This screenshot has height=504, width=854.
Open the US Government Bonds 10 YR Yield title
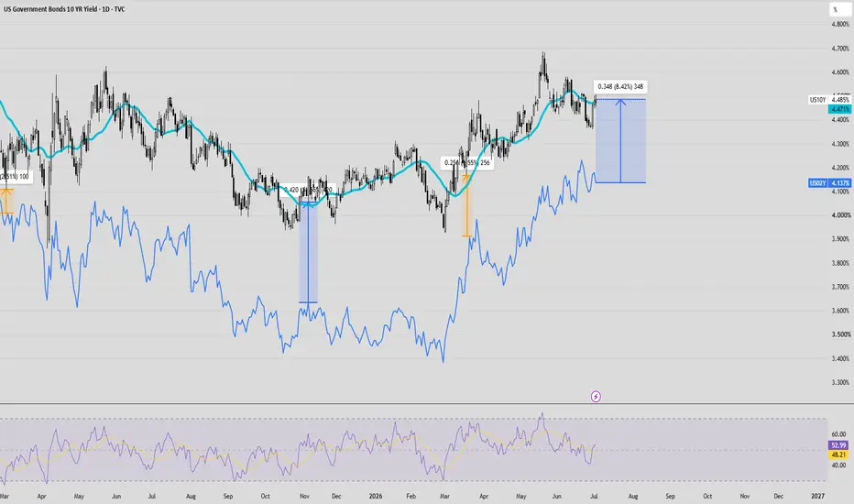pos(64,9)
